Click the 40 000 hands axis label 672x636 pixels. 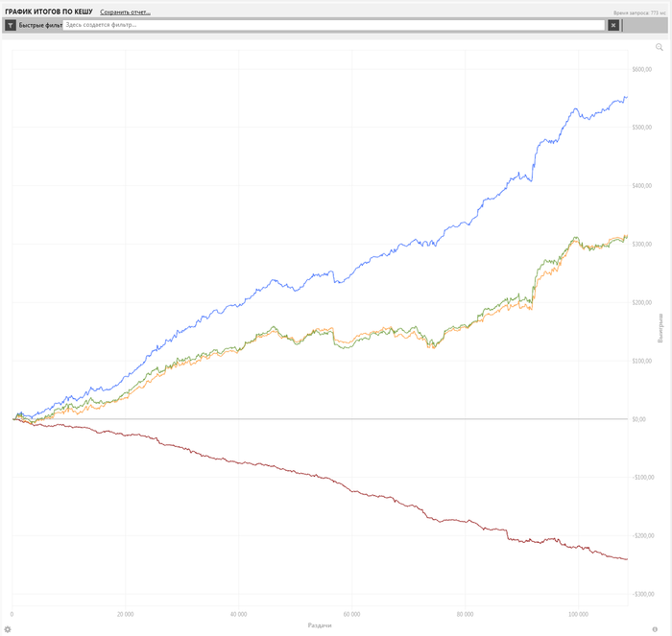click(x=238, y=614)
